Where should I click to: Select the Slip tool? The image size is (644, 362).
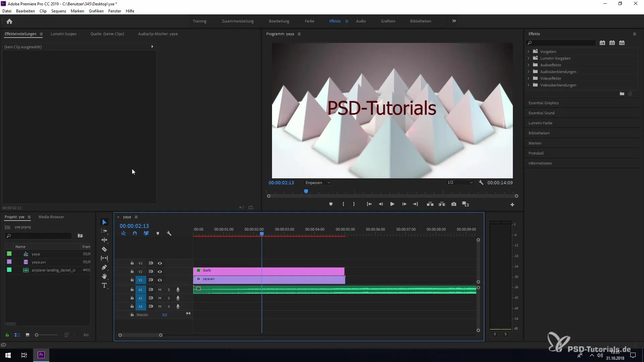click(104, 258)
